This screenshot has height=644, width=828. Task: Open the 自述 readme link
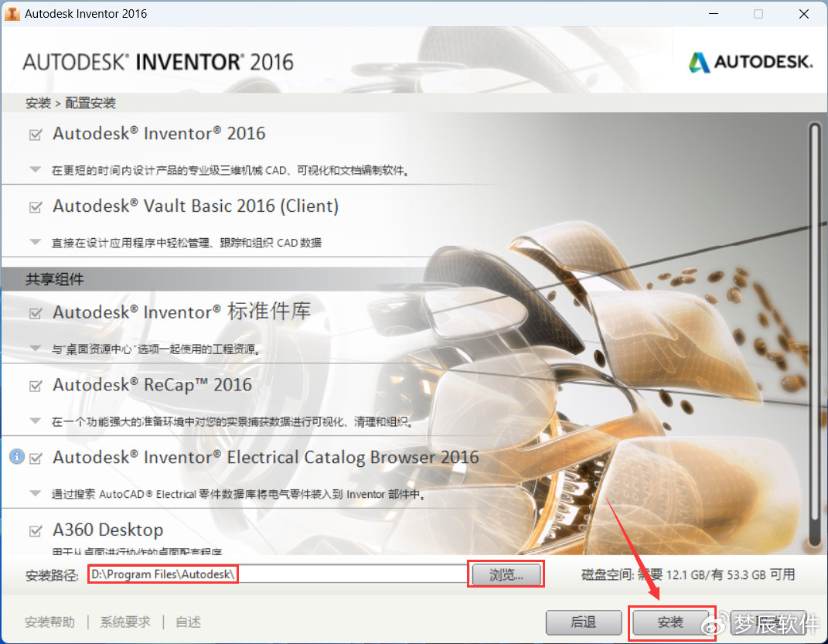click(x=188, y=622)
